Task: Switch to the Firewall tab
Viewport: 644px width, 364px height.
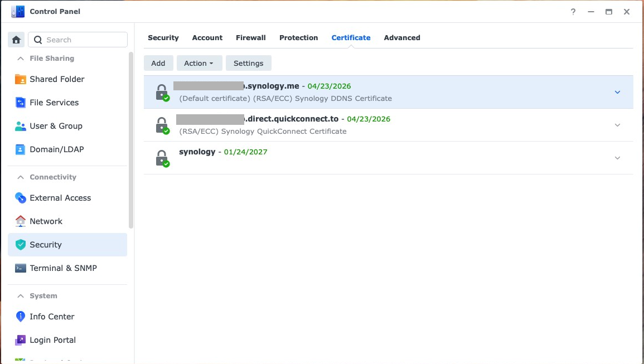Action: 250,38
